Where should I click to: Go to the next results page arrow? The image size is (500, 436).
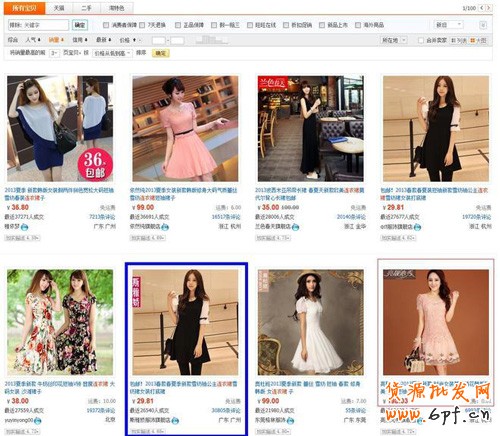[489, 8]
